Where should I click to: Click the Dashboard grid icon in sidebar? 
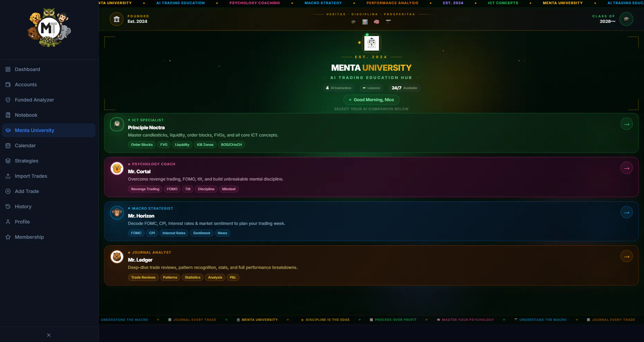click(x=8, y=69)
